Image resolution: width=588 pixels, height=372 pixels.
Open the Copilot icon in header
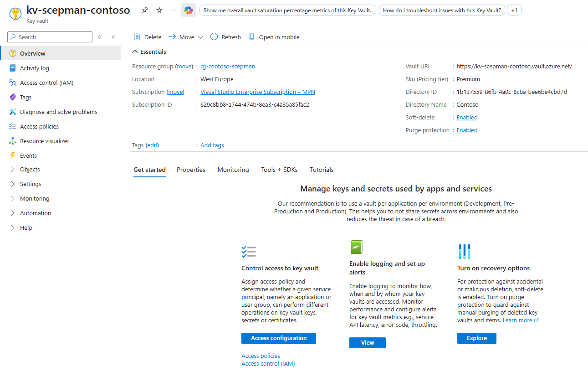189,10
